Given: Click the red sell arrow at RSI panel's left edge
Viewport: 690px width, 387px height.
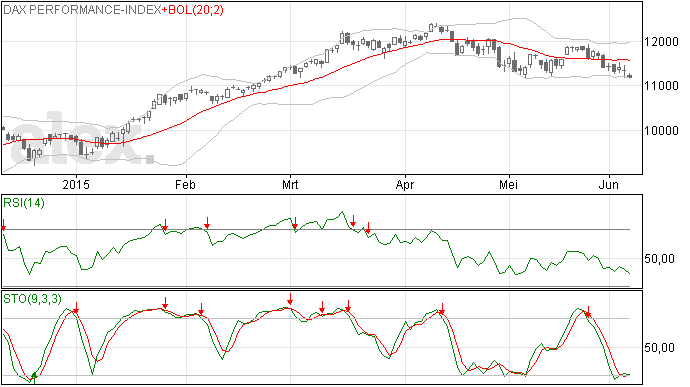Looking at the screenshot, I should 4,225.
